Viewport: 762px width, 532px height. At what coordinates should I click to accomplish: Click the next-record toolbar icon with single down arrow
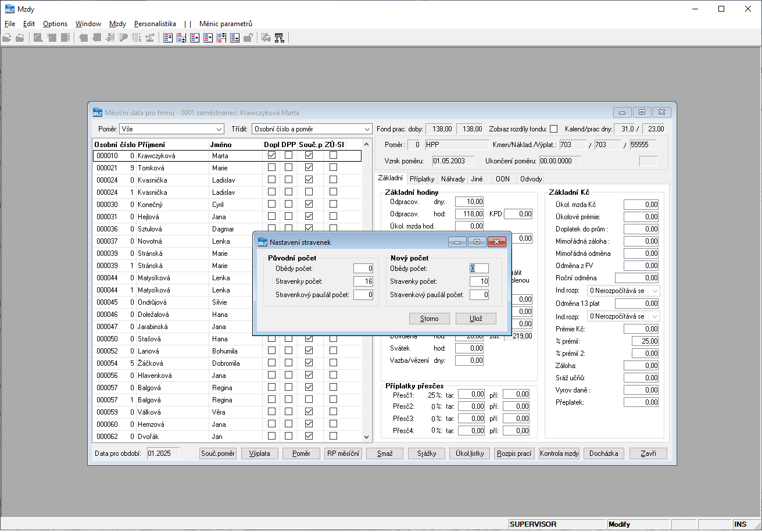coord(208,38)
